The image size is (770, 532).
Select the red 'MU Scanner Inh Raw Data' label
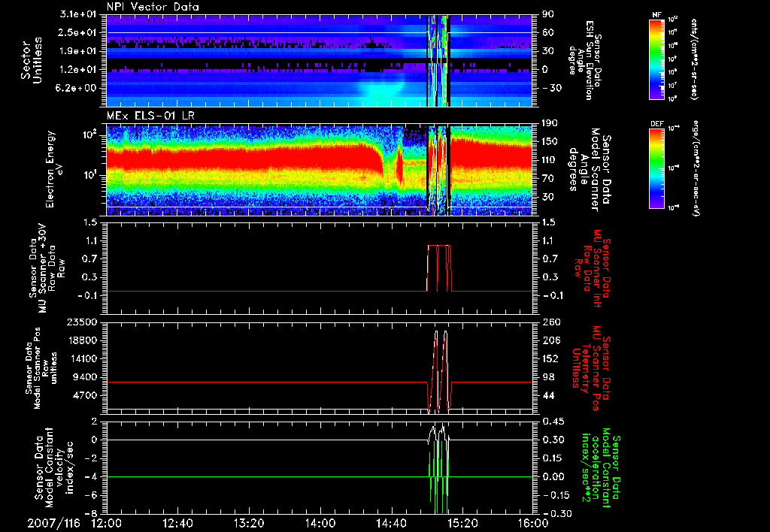(x=592, y=269)
